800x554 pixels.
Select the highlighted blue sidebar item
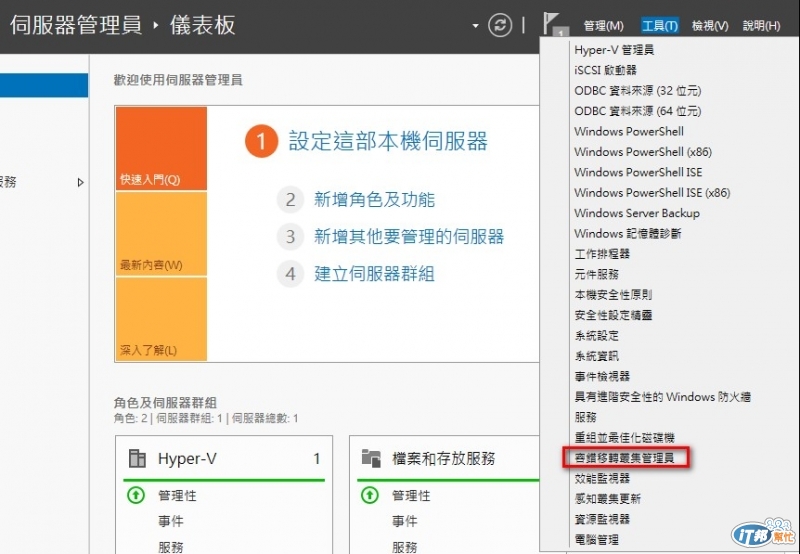coord(44,85)
